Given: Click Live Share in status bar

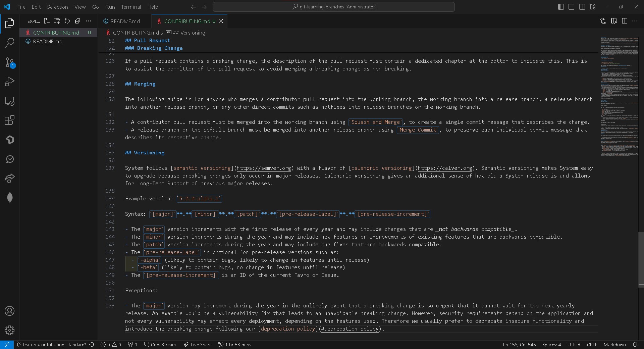Looking at the screenshot, I should 198,345.
